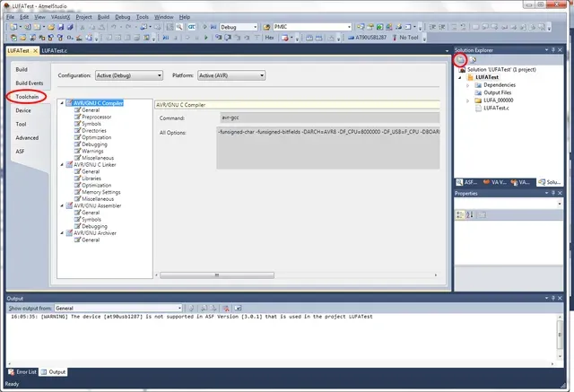Collapse the AVR/GNU Assembler tree node
This screenshot has height=392, width=574.
(62, 205)
